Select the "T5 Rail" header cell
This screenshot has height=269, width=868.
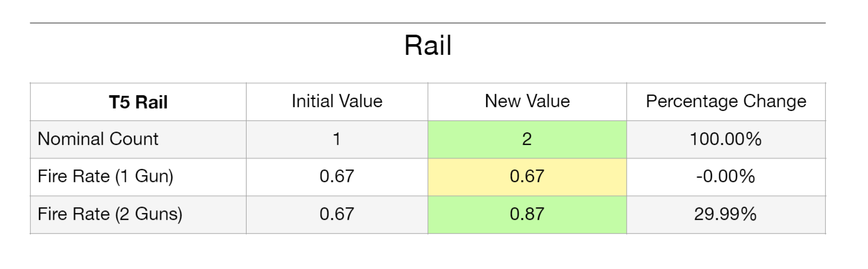pyautogui.click(x=138, y=102)
